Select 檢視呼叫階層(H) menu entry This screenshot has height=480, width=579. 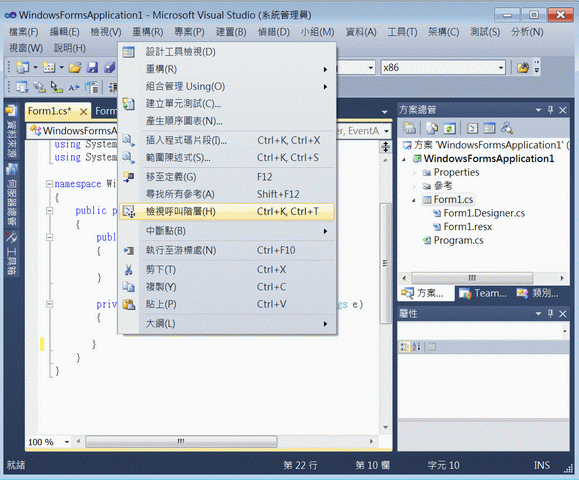click(x=227, y=212)
